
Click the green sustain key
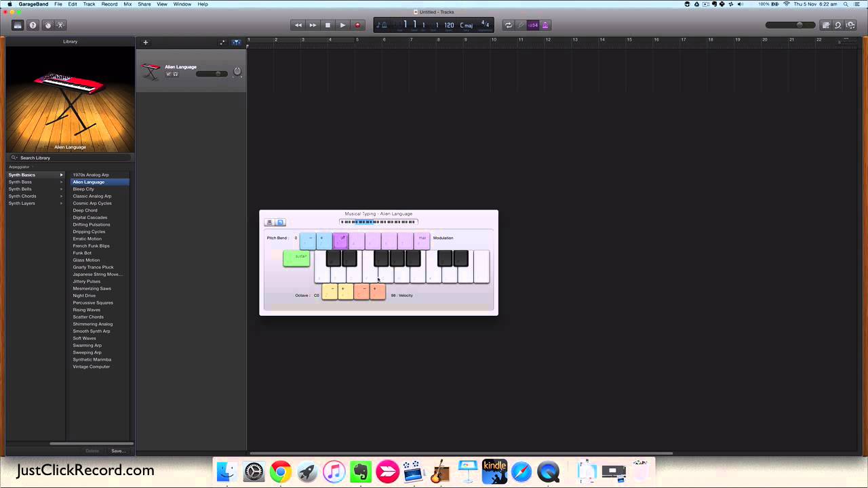point(296,258)
